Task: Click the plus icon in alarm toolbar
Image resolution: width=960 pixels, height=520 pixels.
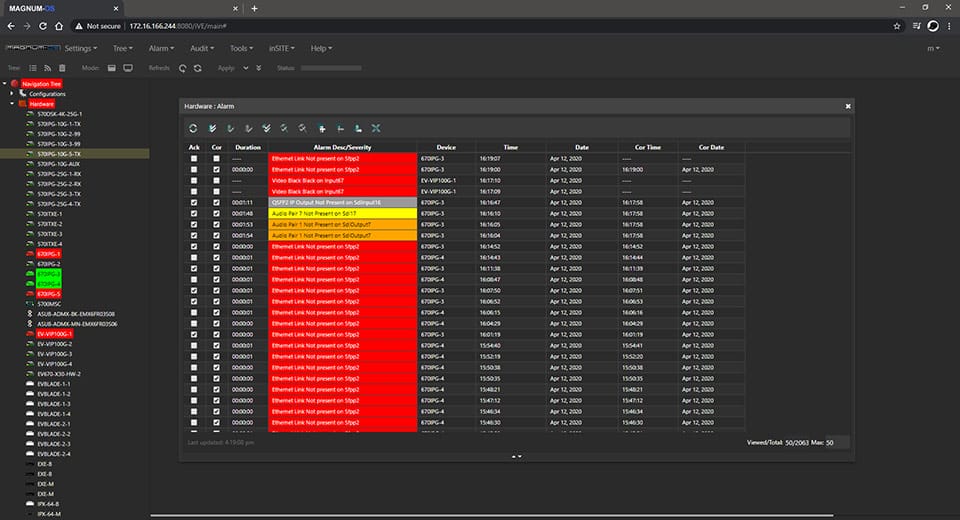Action: 322,129
